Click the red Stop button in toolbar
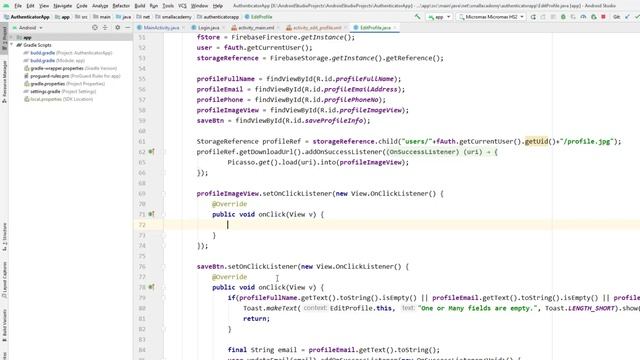This screenshot has height=360, width=640. (x=603, y=17)
